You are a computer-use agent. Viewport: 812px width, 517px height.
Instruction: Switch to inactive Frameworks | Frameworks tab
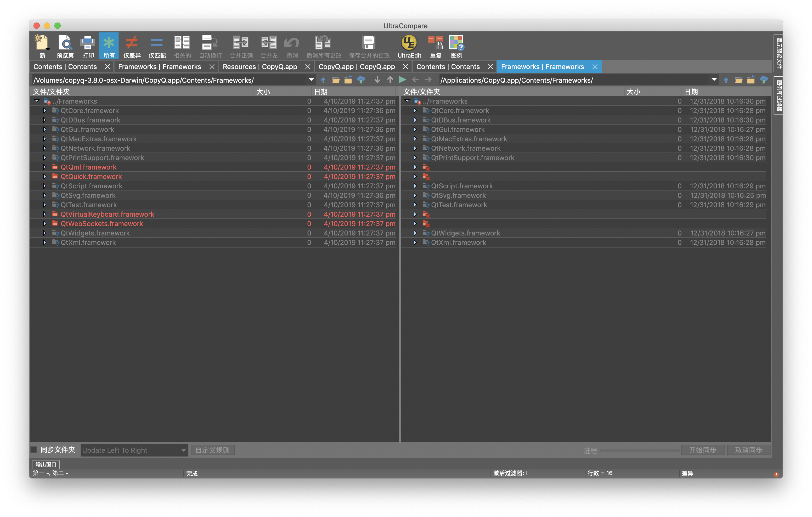coord(160,66)
